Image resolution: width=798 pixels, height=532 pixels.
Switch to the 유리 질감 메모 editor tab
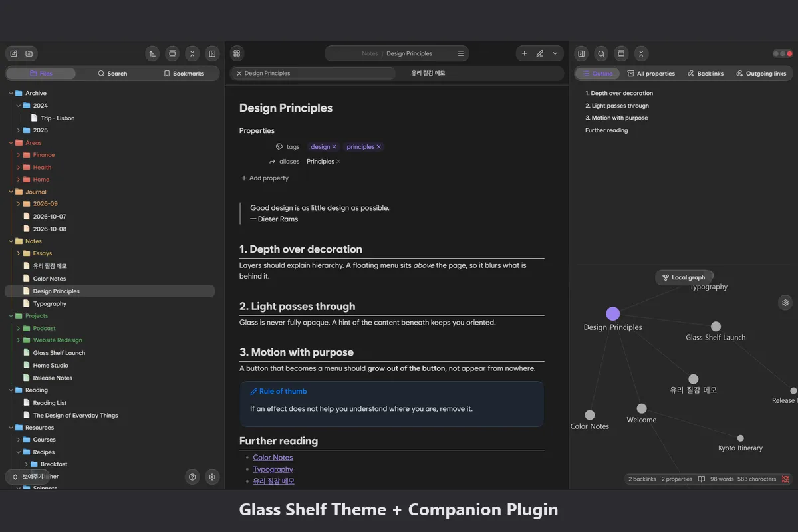428,73
